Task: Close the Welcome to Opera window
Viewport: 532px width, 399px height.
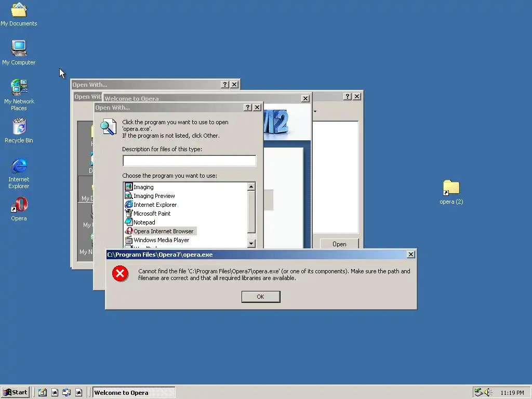Action: pos(305,98)
